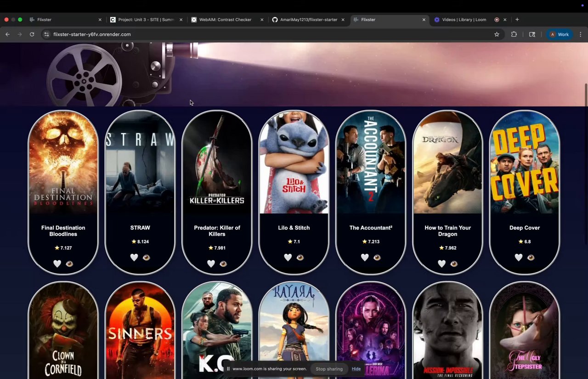Mark Final Destination Bloodlines as watched
Viewport: 588px width, 379px height.
(x=70, y=264)
